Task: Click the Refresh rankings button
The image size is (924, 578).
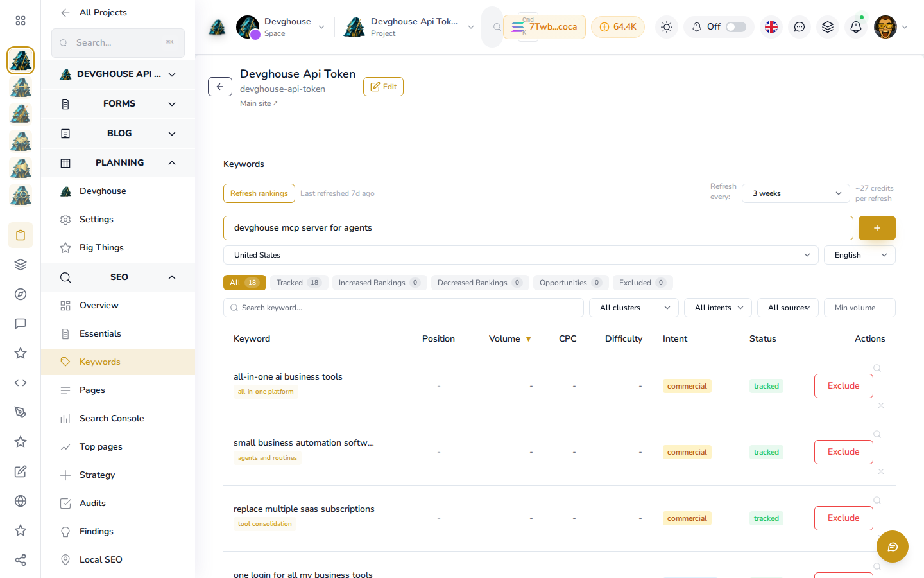Action: click(259, 193)
